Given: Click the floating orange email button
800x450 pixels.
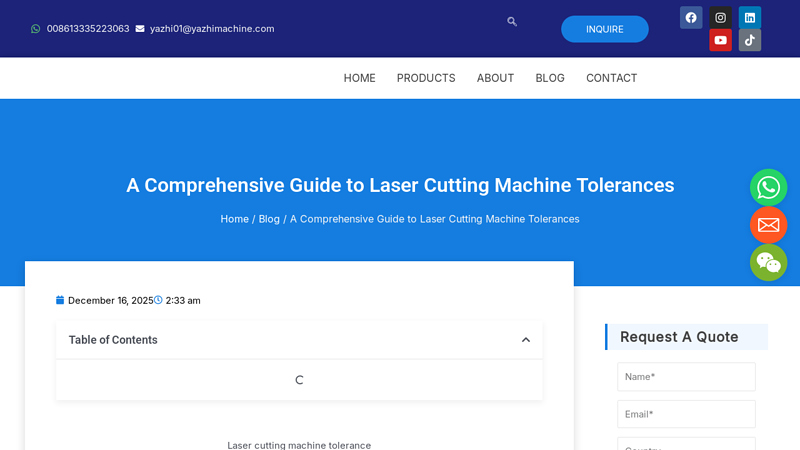Looking at the screenshot, I should pos(768,225).
